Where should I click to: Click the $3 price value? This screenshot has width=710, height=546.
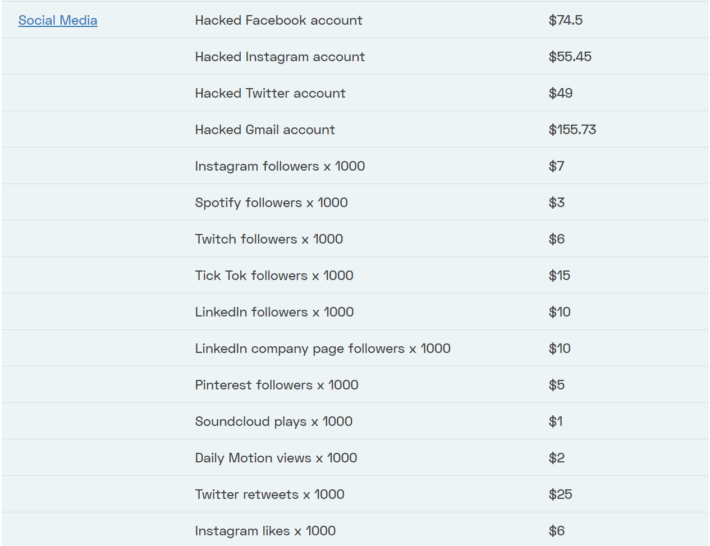556,203
